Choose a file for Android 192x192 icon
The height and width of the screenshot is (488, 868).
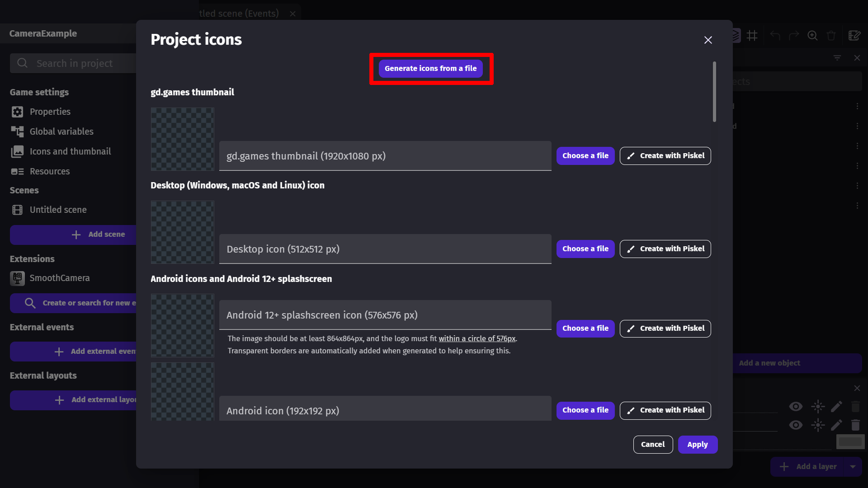585,410
